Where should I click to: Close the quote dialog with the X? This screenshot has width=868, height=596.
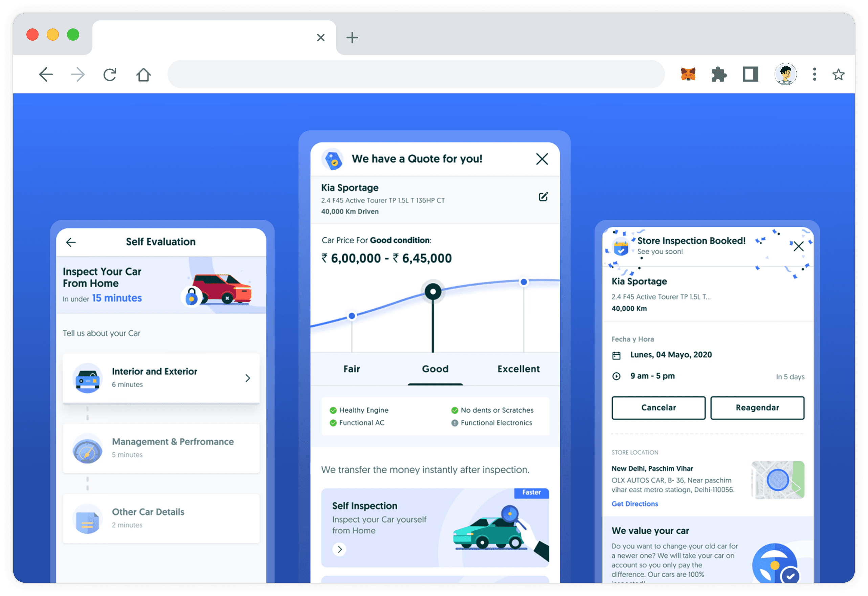[x=542, y=159]
